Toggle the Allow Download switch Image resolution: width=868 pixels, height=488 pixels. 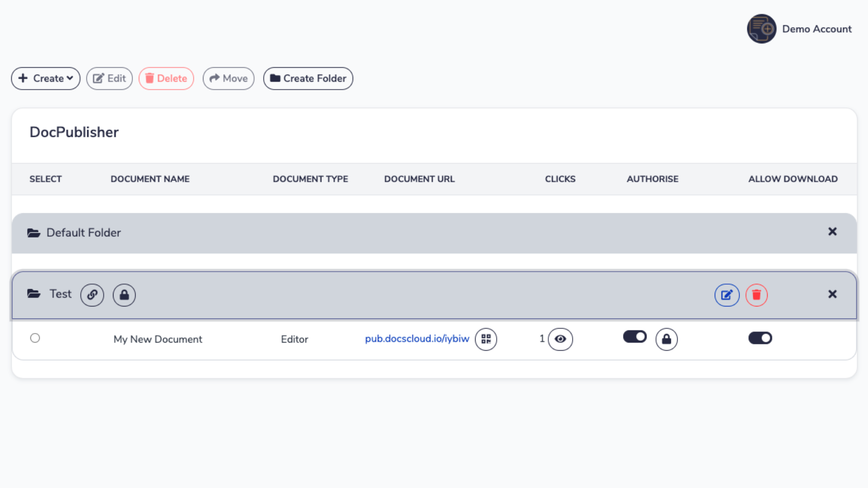pyautogui.click(x=760, y=338)
